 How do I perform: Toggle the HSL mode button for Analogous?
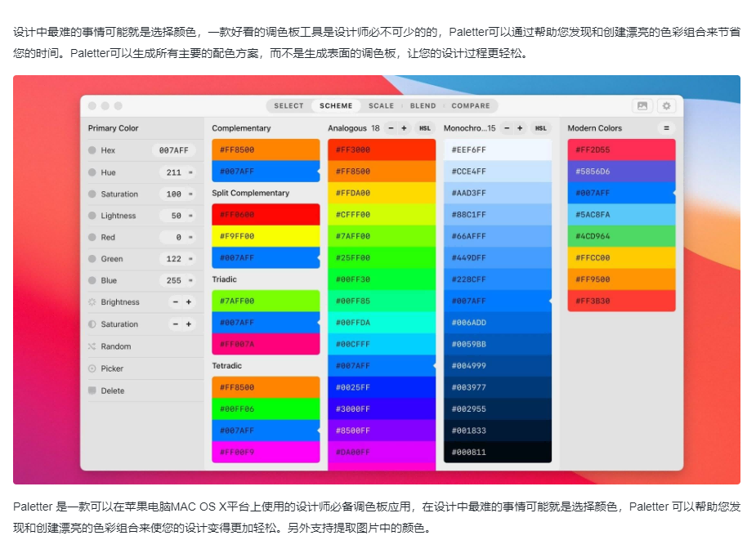425,128
